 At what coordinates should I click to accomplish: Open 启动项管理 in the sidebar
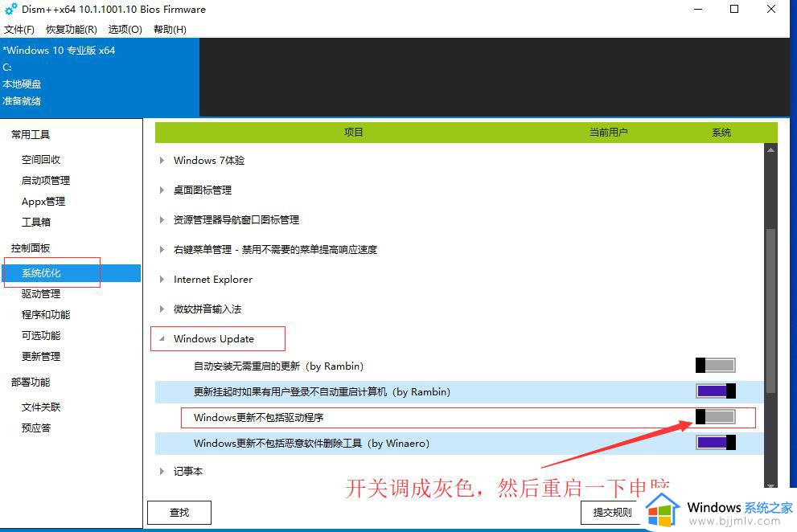46,180
